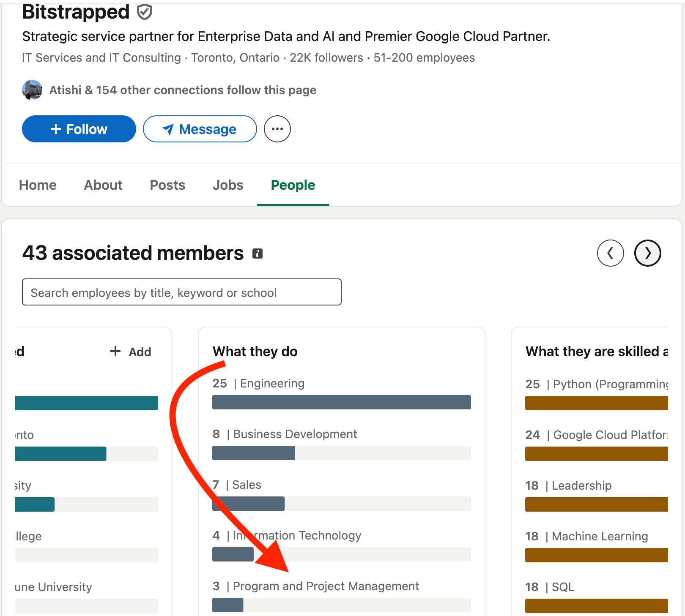Open the About tab

[x=103, y=185]
